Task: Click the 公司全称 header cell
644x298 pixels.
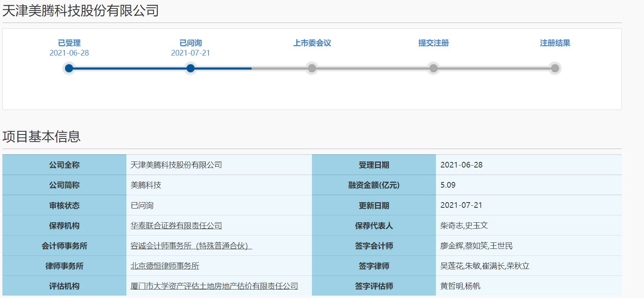Action: click(x=64, y=165)
